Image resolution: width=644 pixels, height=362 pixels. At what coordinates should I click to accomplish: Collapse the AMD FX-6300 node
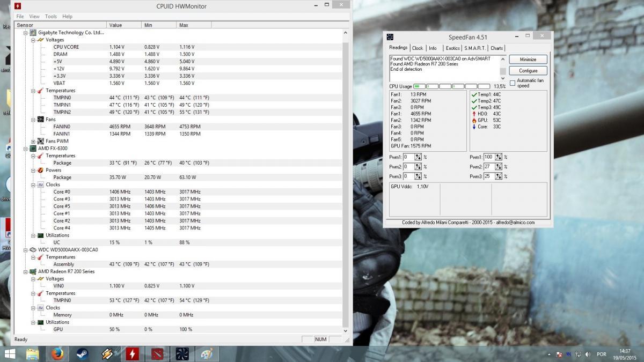click(25, 148)
